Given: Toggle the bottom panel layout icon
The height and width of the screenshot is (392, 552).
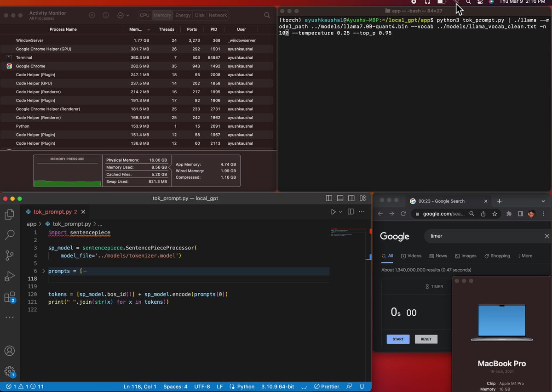Looking at the screenshot, I should 340,199.
